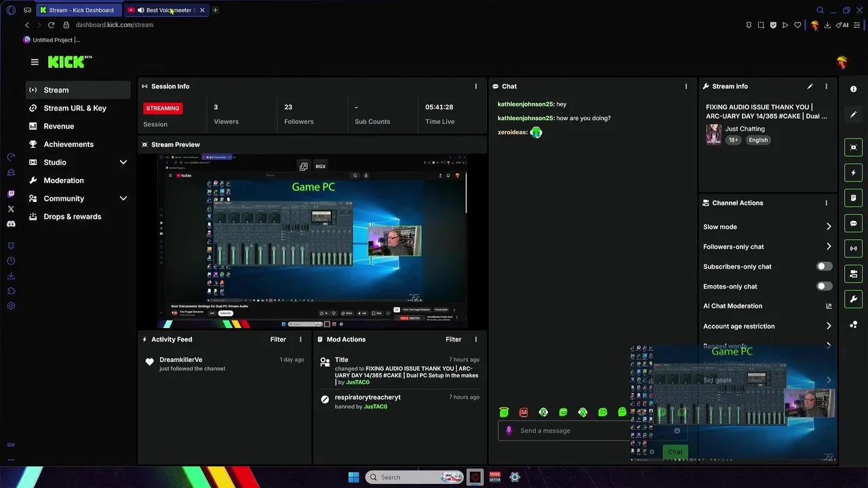868x488 pixels.
Task: Click pencil edit icon in right rail
Action: coord(853,115)
